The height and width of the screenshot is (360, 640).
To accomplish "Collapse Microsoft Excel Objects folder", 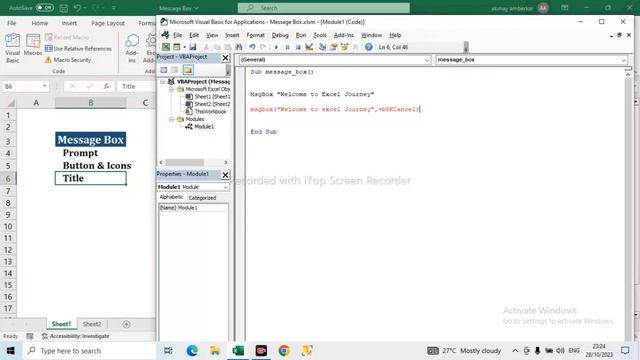I will pos(171,89).
